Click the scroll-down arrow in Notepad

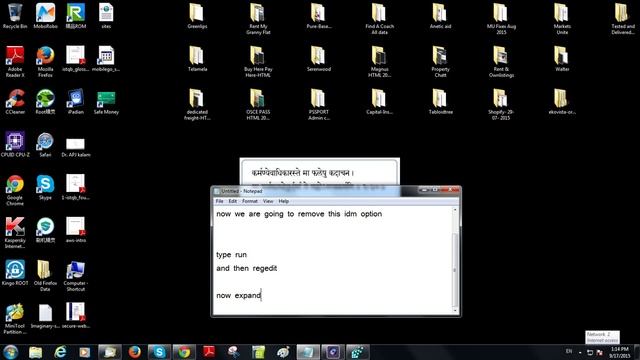coord(455,311)
